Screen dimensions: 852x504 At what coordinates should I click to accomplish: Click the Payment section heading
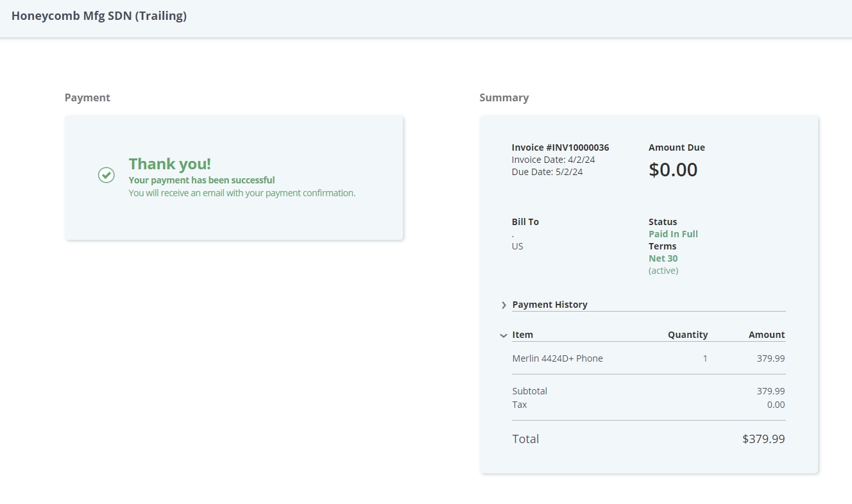pyautogui.click(x=87, y=97)
